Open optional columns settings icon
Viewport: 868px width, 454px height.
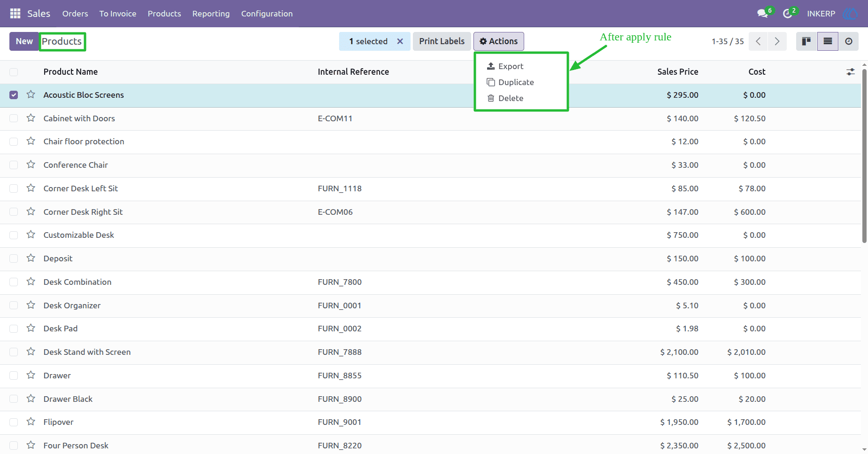[x=851, y=72]
